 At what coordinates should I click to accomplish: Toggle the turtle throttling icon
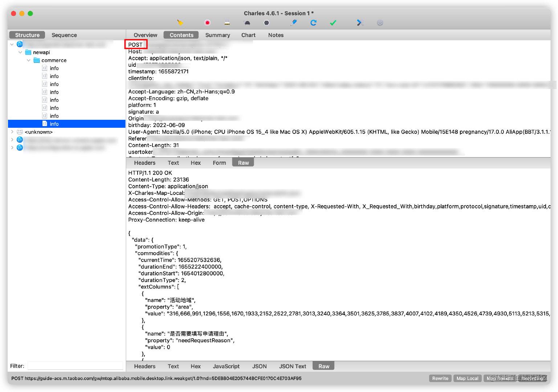pyautogui.click(x=247, y=23)
